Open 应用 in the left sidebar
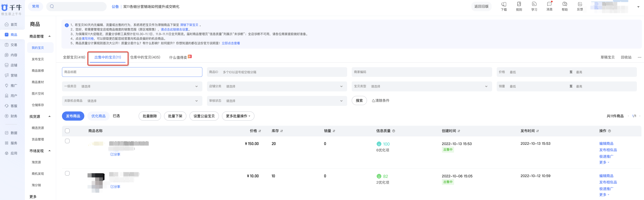Screen dimensions: 644x200 (x=11, y=153)
